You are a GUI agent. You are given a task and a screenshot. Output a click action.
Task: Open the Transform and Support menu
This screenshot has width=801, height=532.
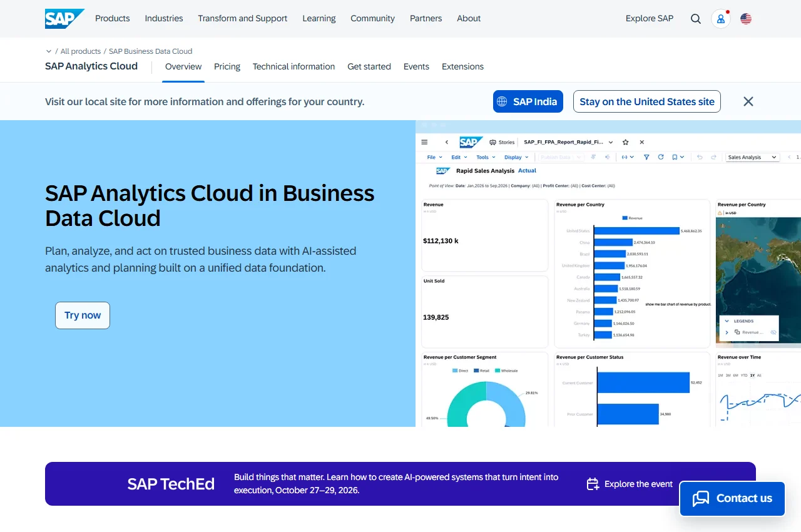click(x=243, y=19)
